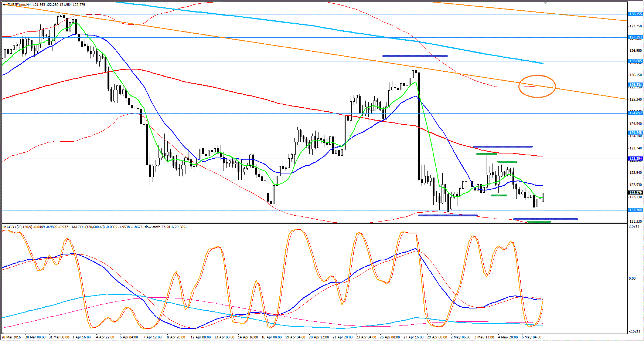Click the 2 May 06:00 time label

[x=460, y=337]
